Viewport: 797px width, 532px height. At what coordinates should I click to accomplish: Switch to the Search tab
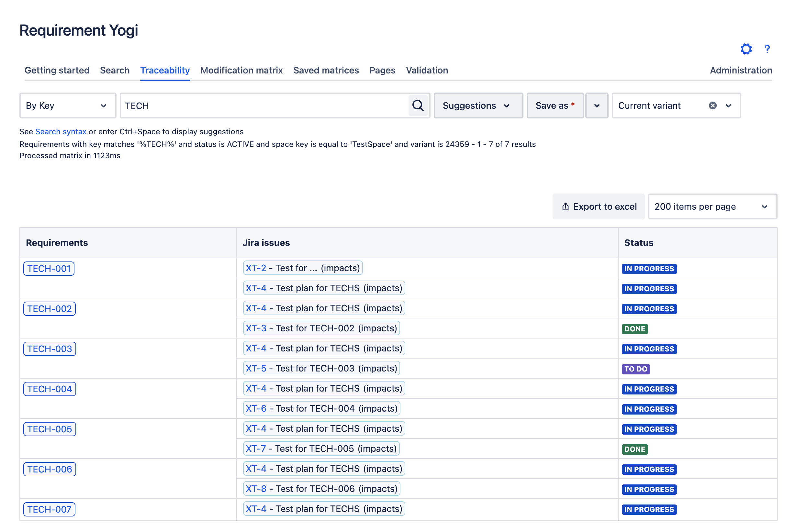(114, 70)
